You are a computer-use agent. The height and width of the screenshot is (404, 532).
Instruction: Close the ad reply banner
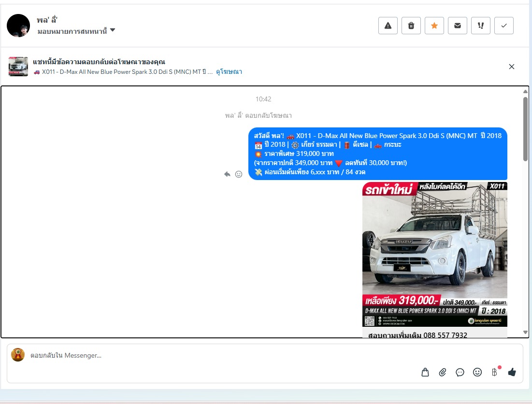512,67
